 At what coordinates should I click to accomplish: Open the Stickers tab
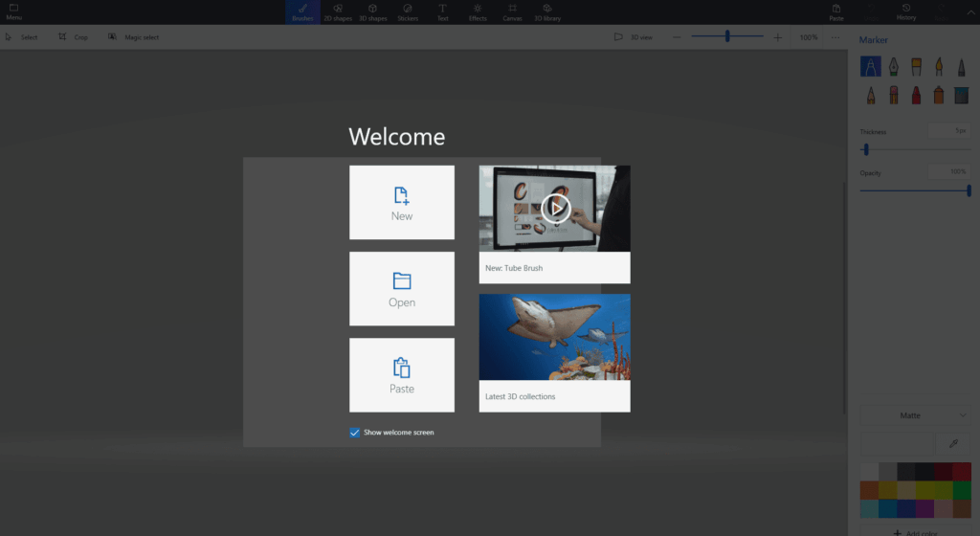click(x=408, y=11)
